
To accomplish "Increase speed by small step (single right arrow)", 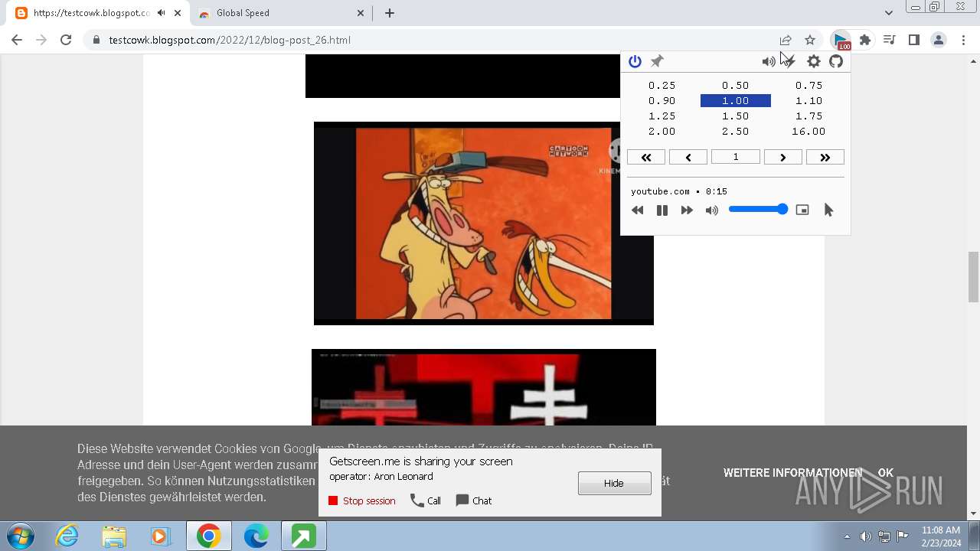I will coord(782,157).
